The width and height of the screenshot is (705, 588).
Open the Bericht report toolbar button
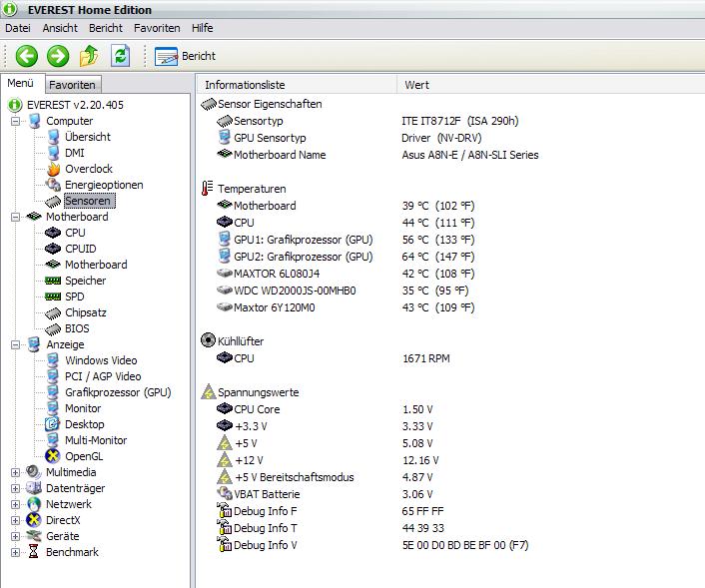[x=185, y=56]
